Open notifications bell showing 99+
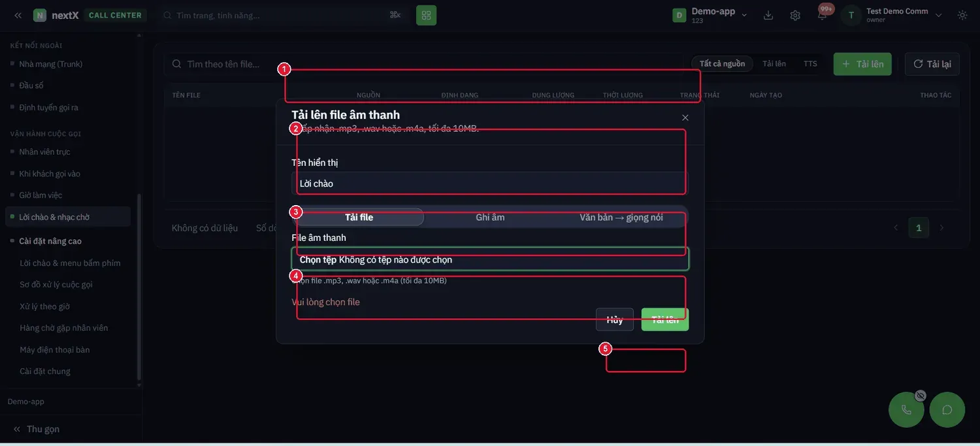 tap(823, 14)
